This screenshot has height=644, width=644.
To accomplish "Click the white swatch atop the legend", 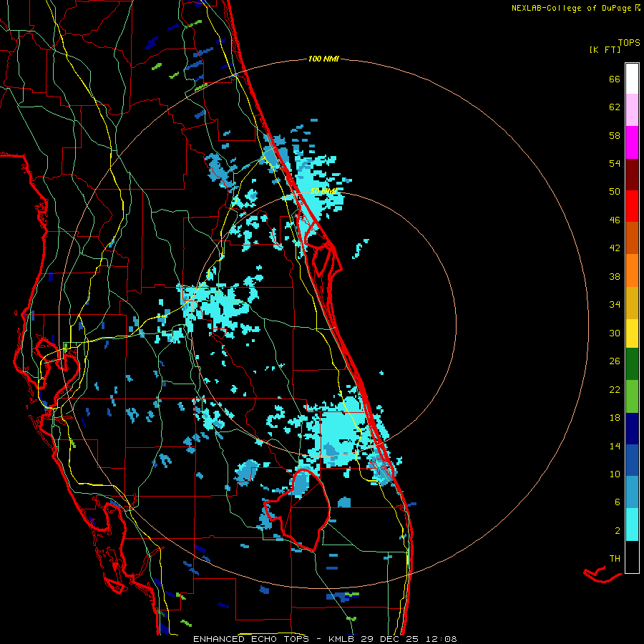I will [632, 79].
